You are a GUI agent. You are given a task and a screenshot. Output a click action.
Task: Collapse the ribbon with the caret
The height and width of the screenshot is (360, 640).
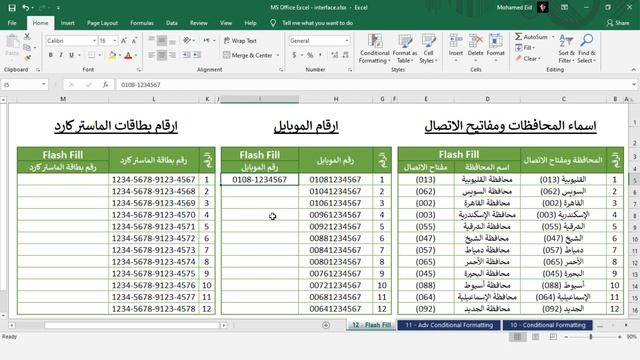(x=633, y=70)
